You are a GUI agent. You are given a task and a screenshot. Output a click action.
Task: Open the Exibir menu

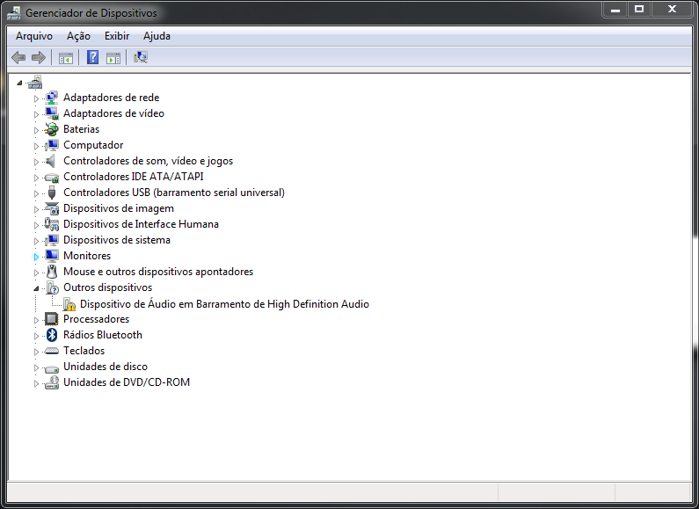117,36
